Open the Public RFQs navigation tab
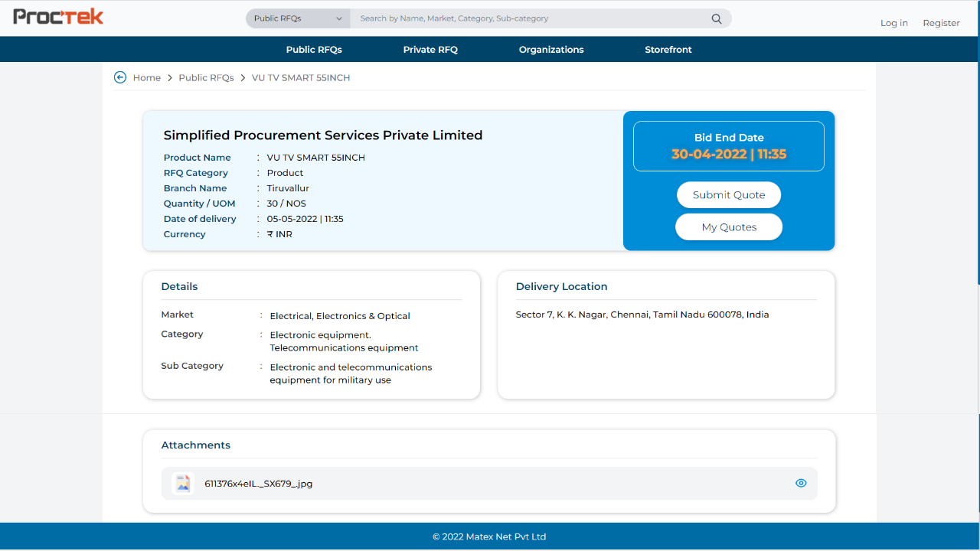Image resolution: width=980 pixels, height=551 pixels. (x=314, y=50)
